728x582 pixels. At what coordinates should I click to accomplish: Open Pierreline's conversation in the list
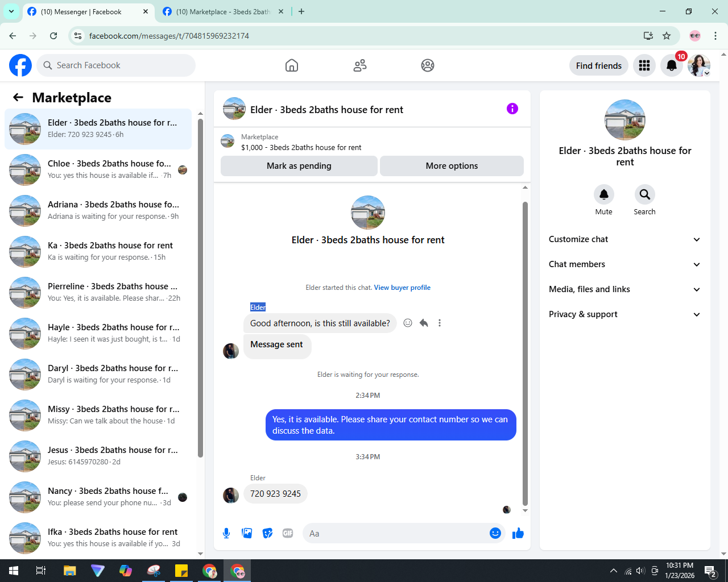coord(98,293)
